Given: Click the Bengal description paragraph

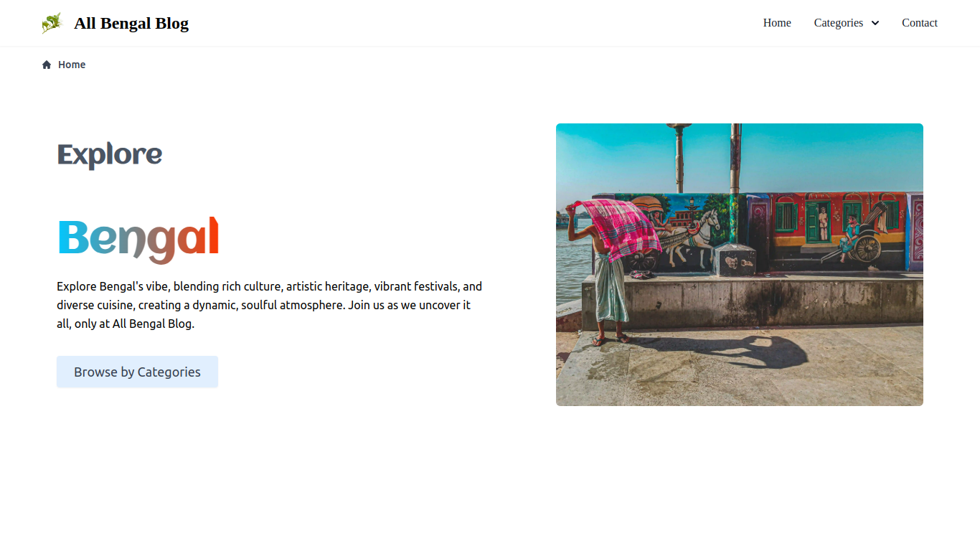Looking at the screenshot, I should tap(270, 305).
